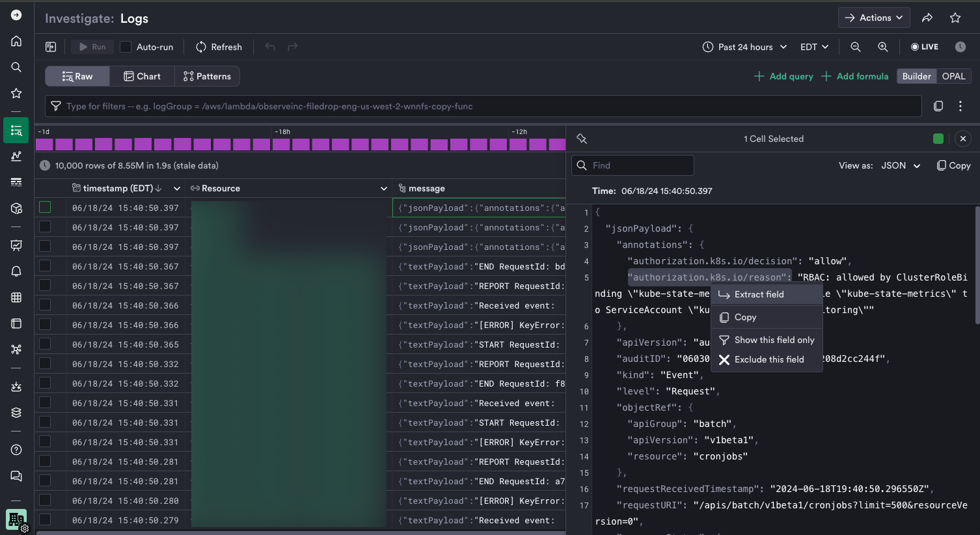The image size is (980, 535).
Task: Open the Datasets layers sidebar icon
Action: coord(16,413)
